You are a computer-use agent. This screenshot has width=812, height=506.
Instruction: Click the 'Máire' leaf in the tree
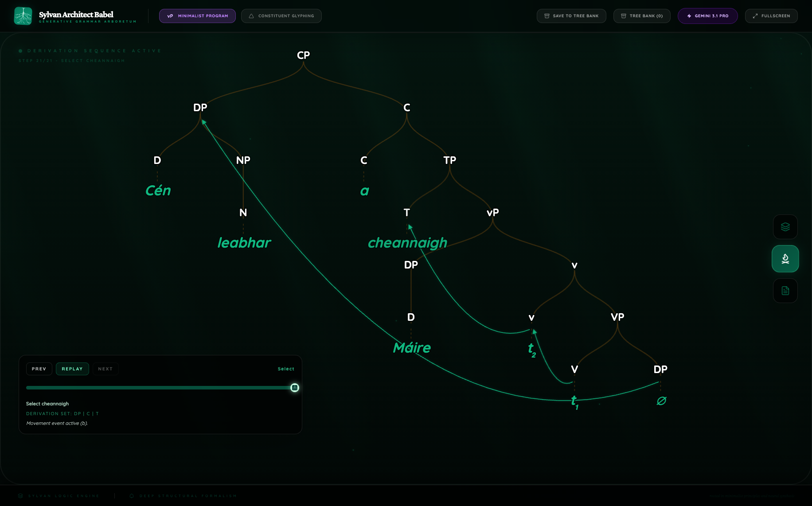412,348
